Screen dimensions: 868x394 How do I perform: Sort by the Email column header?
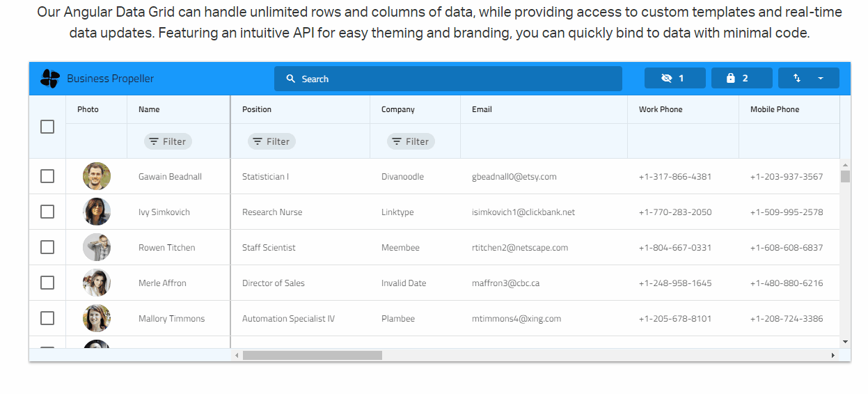coord(482,109)
